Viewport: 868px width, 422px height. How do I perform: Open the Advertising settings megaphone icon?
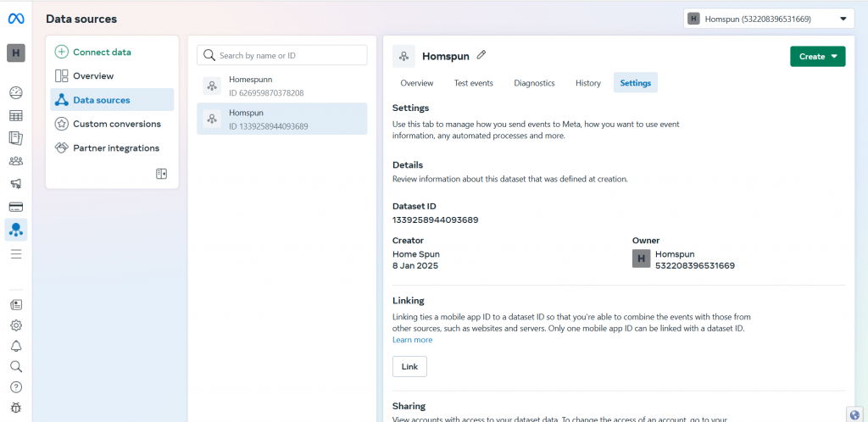click(16, 184)
